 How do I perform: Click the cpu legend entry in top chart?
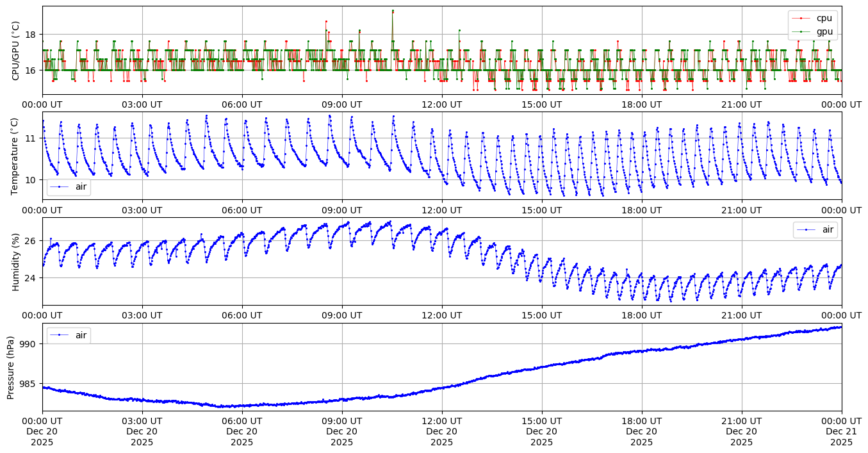(x=824, y=18)
